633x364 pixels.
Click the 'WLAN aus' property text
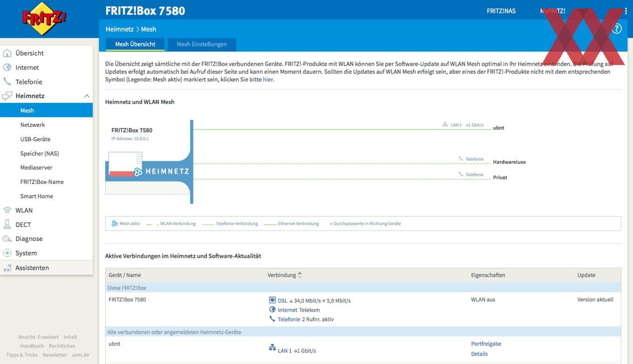pos(483,300)
